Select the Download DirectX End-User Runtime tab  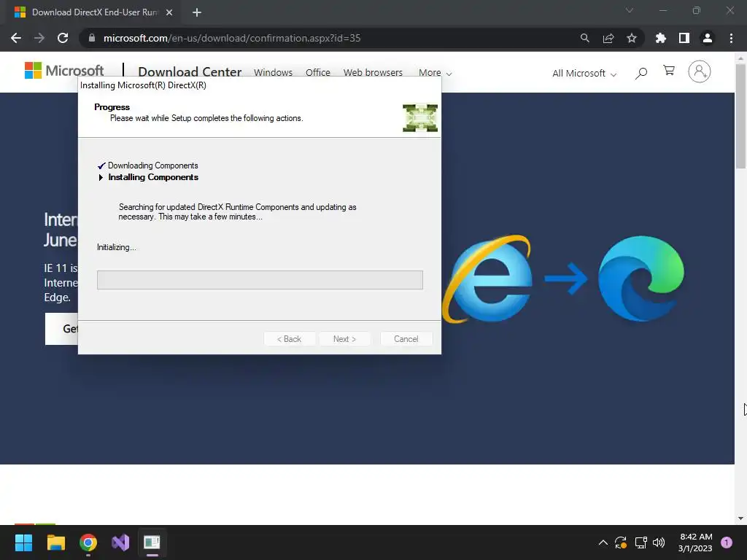(94, 12)
